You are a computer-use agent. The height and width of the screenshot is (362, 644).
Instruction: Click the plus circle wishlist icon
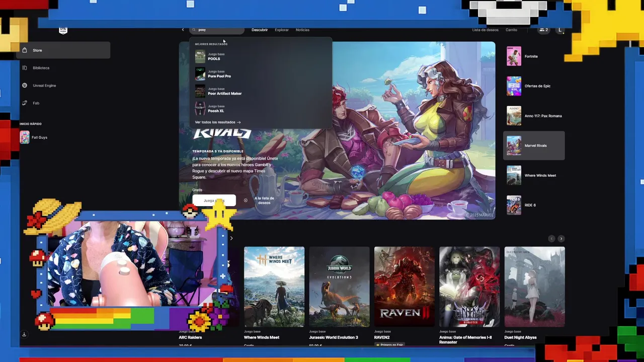point(246,201)
